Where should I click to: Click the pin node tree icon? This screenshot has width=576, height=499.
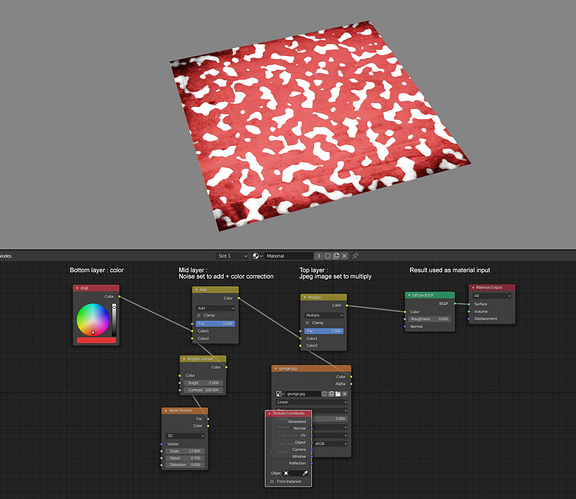355,256
